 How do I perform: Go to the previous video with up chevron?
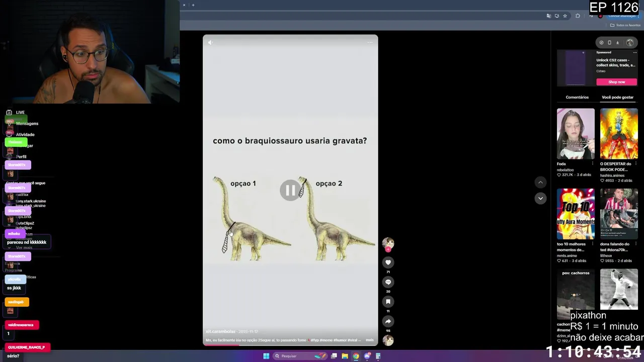click(x=540, y=183)
